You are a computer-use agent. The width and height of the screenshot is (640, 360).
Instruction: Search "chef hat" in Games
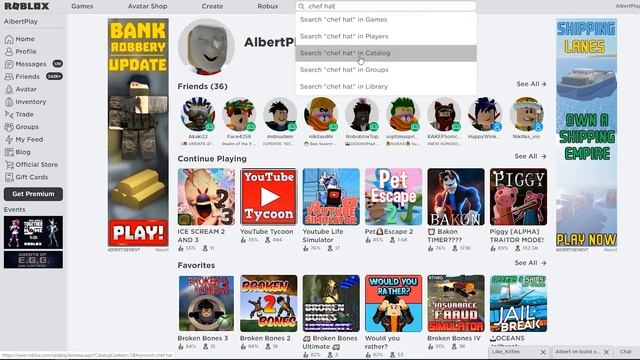pyautogui.click(x=386, y=20)
